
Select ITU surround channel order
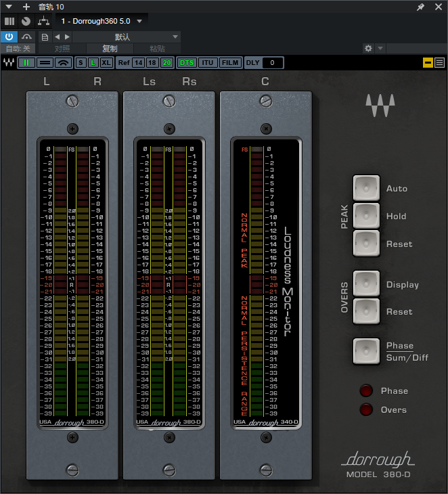pyautogui.click(x=207, y=63)
